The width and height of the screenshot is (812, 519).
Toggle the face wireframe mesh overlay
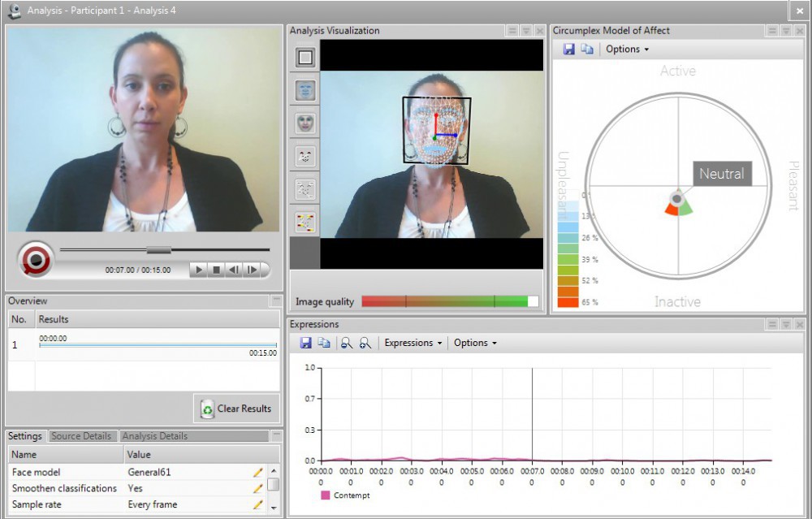(x=304, y=89)
